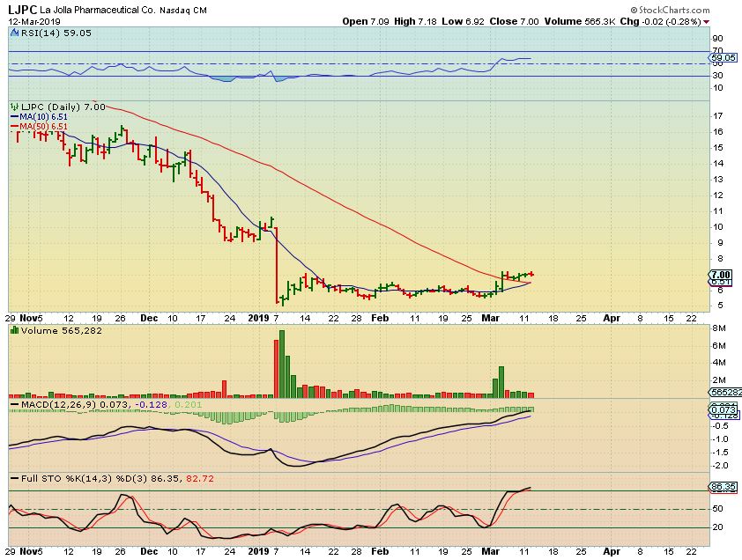Viewport: 742px width, 560px height.
Task: Click the LJPC ticker symbol title
Action: pos(24,9)
